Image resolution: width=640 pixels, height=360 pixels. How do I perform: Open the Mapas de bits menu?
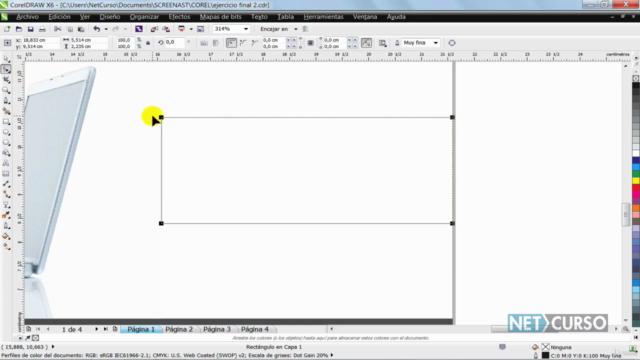pyautogui.click(x=220, y=17)
